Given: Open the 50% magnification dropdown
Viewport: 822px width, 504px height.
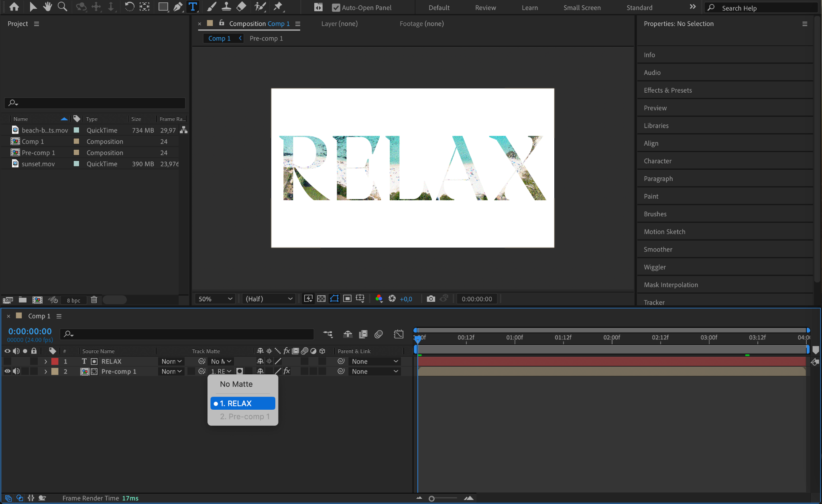Looking at the screenshot, I should tap(215, 299).
